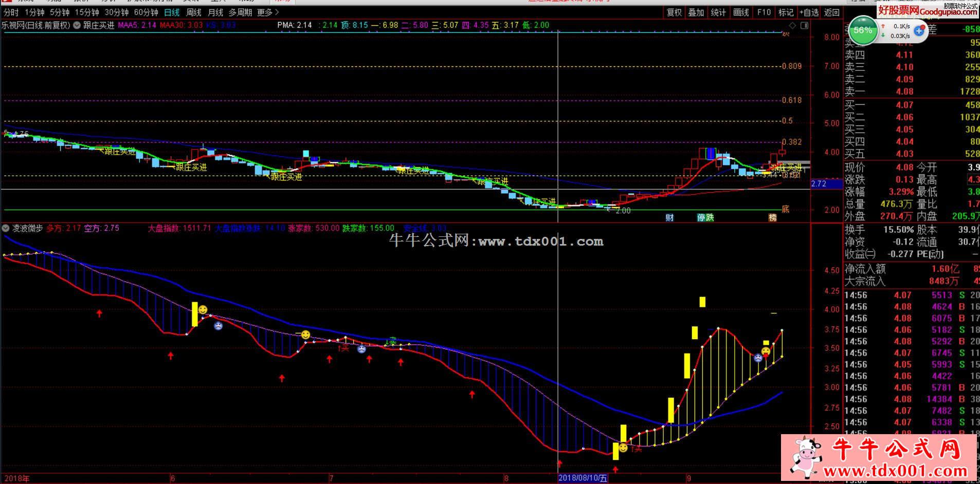Click the blue plus accelerator icon
This screenshot has width=980, height=484.
(x=919, y=31)
